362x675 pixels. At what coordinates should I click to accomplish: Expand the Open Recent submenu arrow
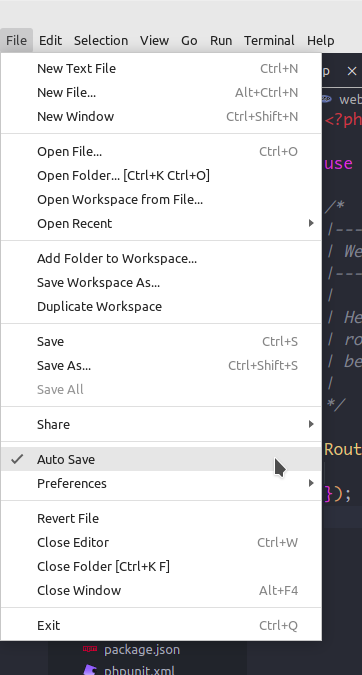[311, 223]
